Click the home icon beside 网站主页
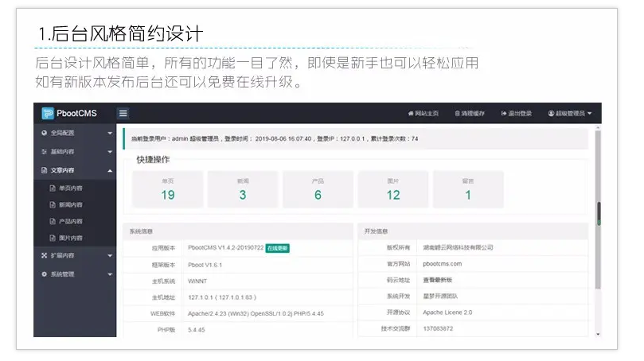The width and height of the screenshot is (644, 361). (410, 114)
